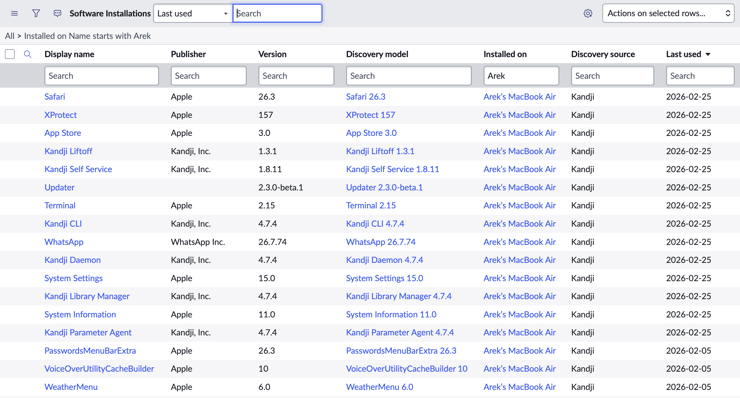Screen dimensions: 740x398
Task: Click the personalize list gear icon
Action: pos(588,14)
